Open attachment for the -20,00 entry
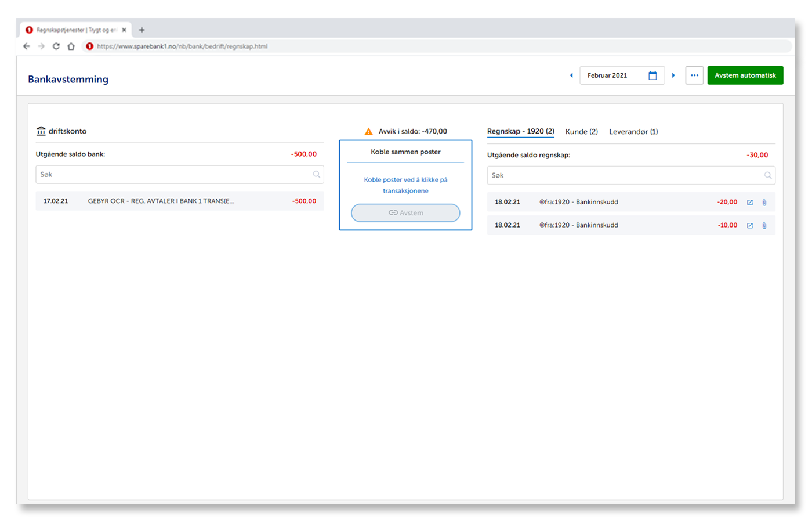 [x=764, y=203]
